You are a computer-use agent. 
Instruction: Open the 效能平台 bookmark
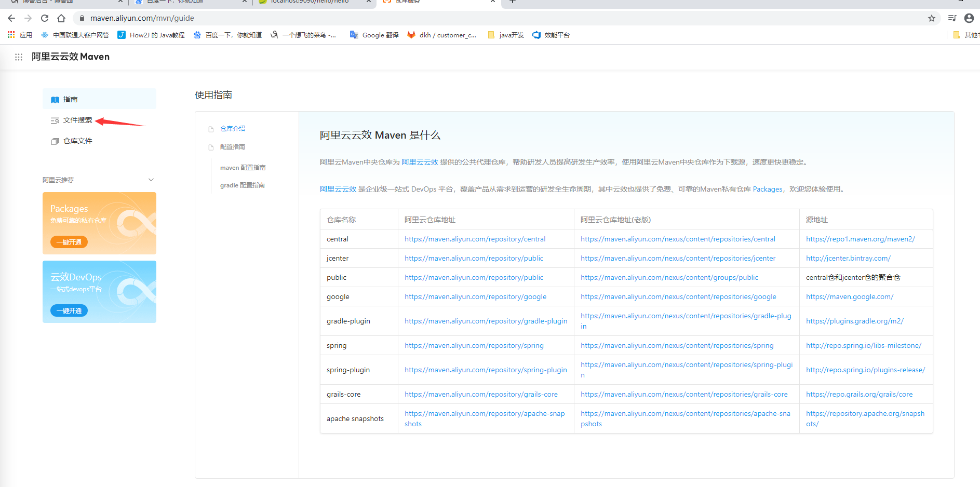[x=551, y=35]
